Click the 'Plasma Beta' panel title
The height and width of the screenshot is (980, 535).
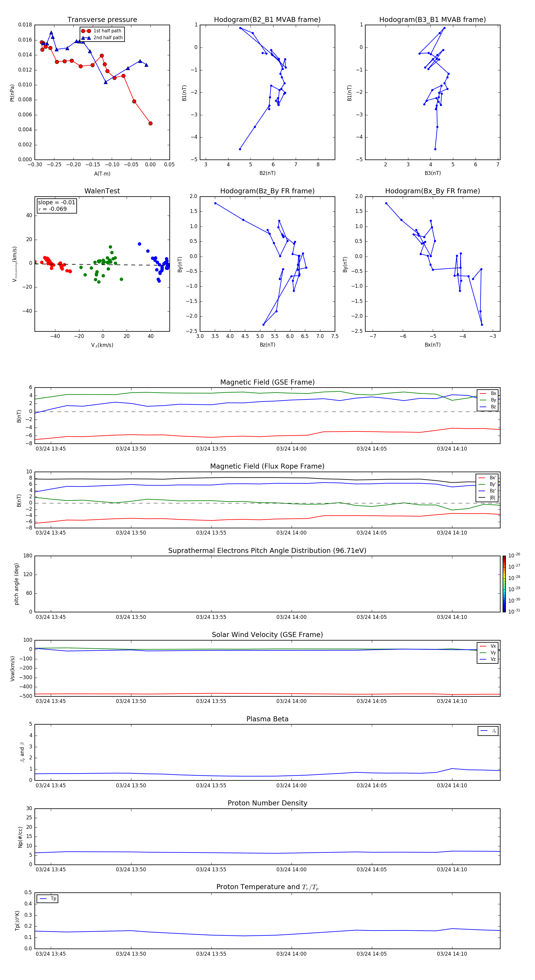point(267,719)
